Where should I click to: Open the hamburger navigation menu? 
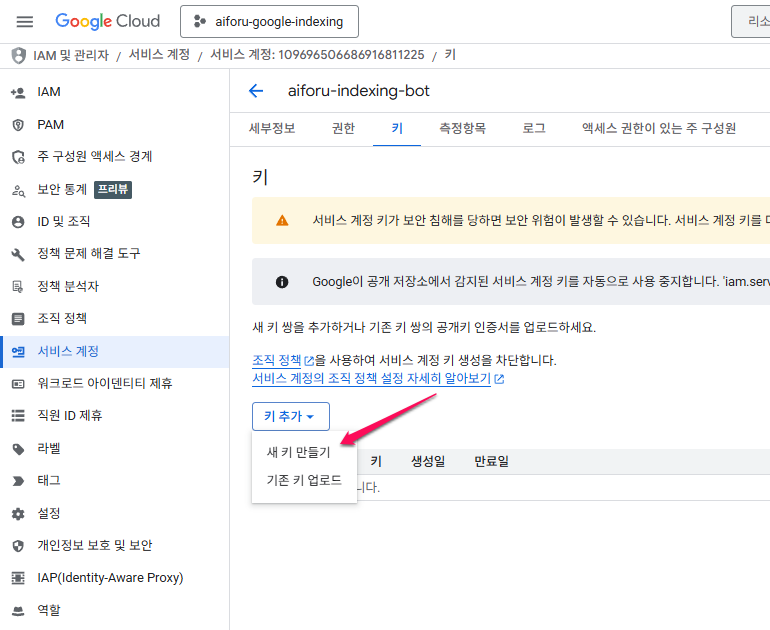pyautogui.click(x=25, y=21)
